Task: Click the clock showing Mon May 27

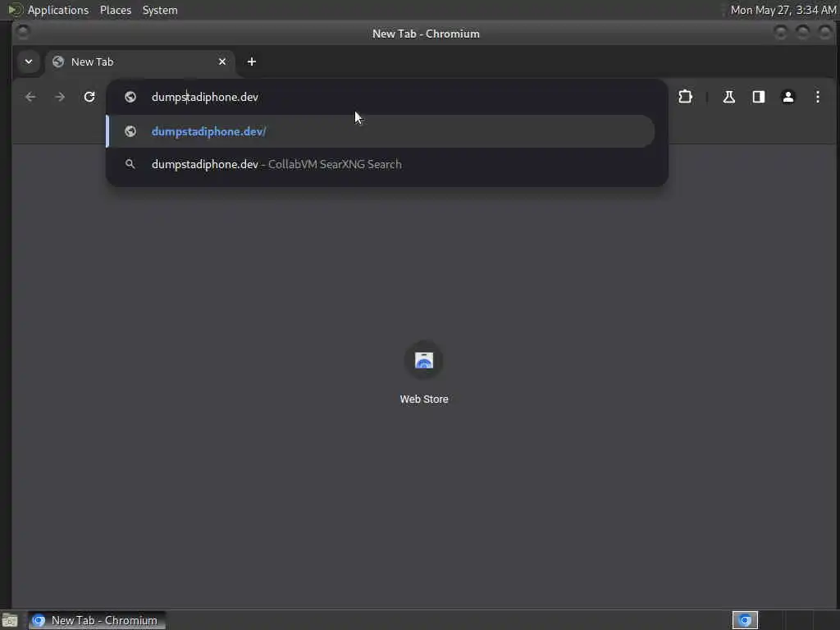Action: 783,10
